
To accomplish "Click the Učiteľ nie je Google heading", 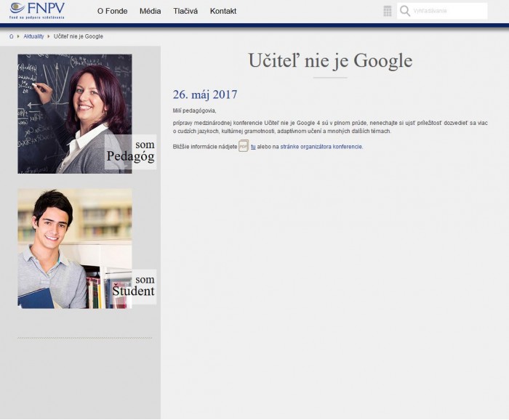I will pos(330,60).
